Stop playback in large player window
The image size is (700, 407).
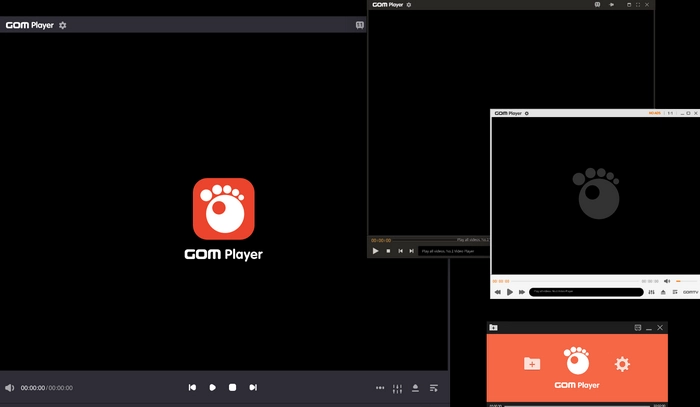[233, 387]
